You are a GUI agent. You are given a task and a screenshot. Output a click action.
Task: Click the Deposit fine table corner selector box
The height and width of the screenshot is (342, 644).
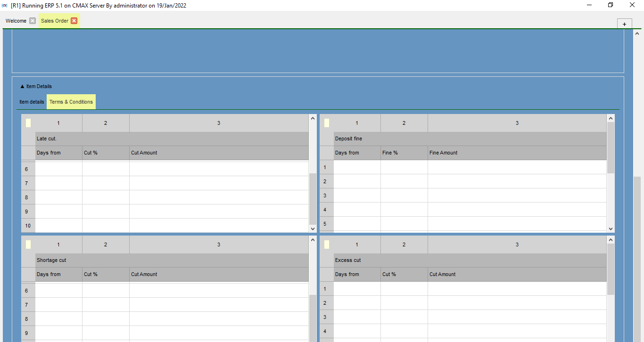click(327, 123)
